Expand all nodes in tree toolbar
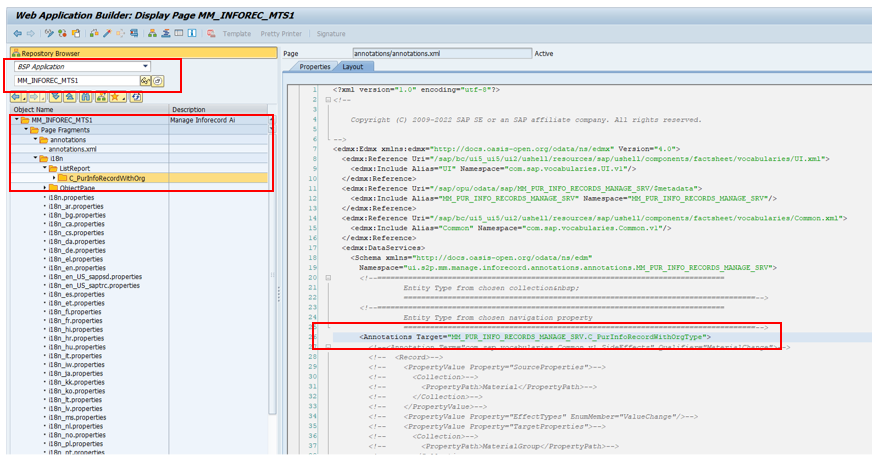 55,97
